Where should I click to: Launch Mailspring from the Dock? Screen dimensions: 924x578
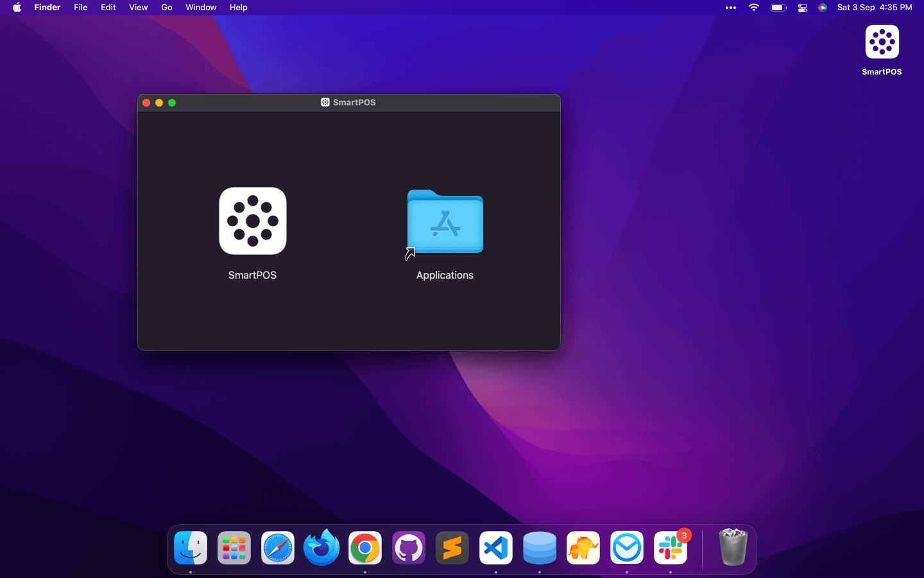pyautogui.click(x=626, y=548)
